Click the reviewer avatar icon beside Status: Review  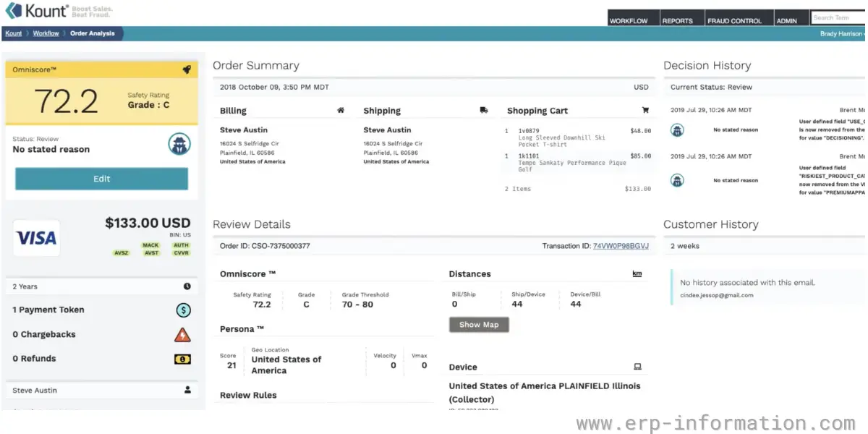(179, 144)
